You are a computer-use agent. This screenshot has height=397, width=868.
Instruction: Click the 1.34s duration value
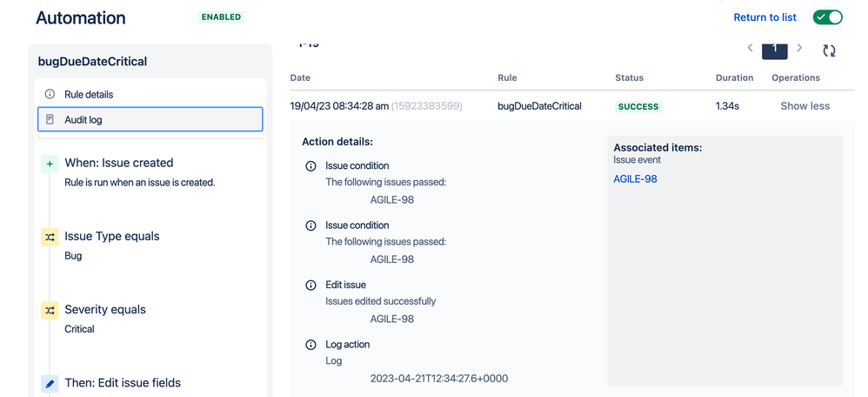pyautogui.click(x=727, y=106)
